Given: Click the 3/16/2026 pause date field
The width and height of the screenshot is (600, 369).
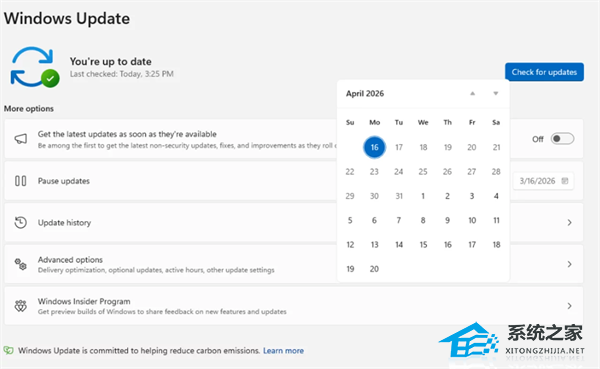Looking at the screenshot, I should pyautogui.click(x=543, y=181).
